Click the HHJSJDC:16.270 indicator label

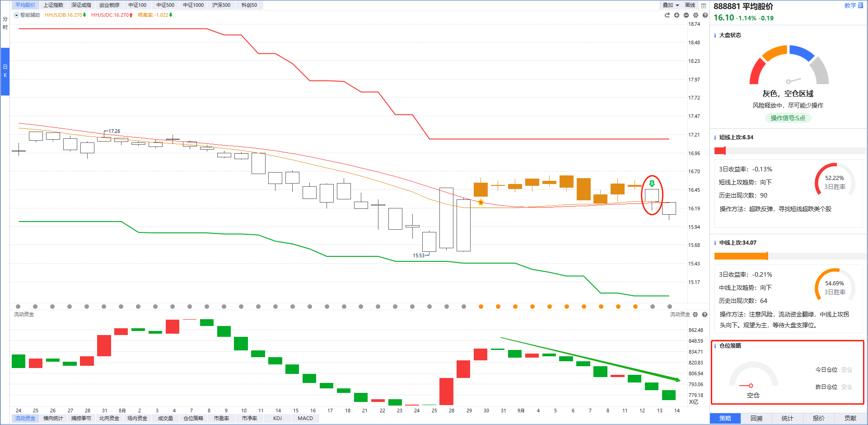point(112,15)
